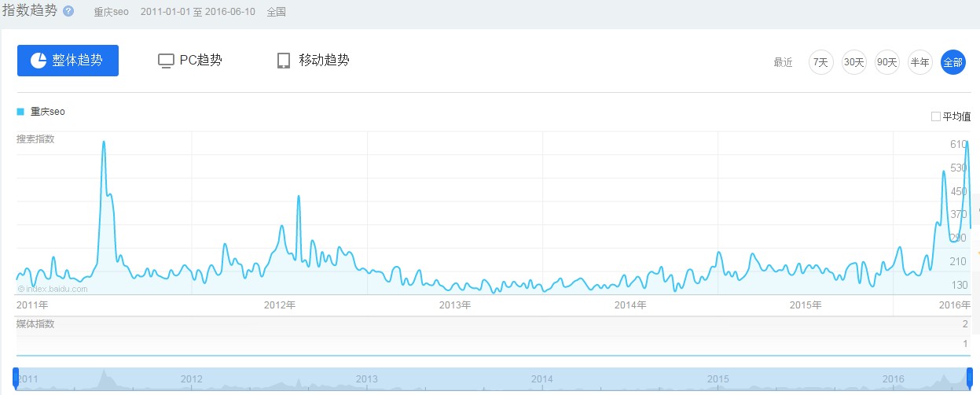The image size is (980, 395).
Task: Click the 重庆seo keyword in the header
Action: point(111,13)
